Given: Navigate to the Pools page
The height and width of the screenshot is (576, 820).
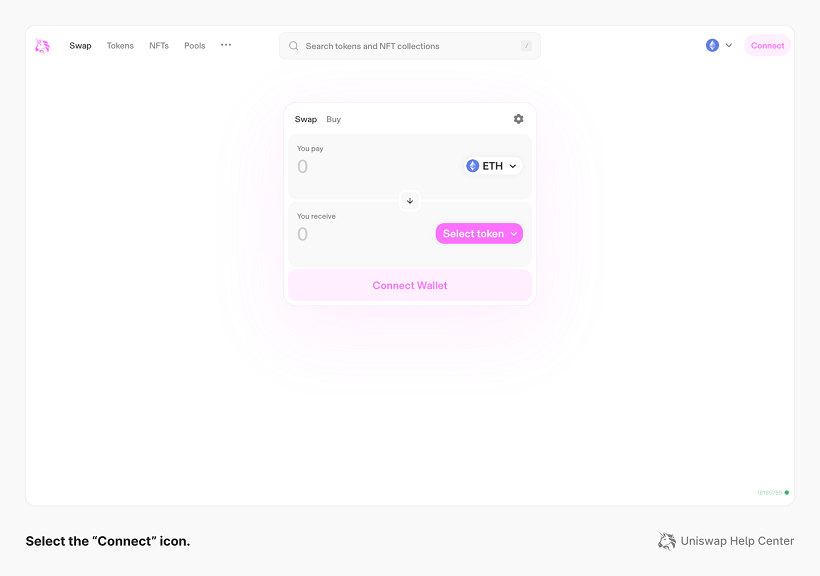Looking at the screenshot, I should (x=195, y=46).
